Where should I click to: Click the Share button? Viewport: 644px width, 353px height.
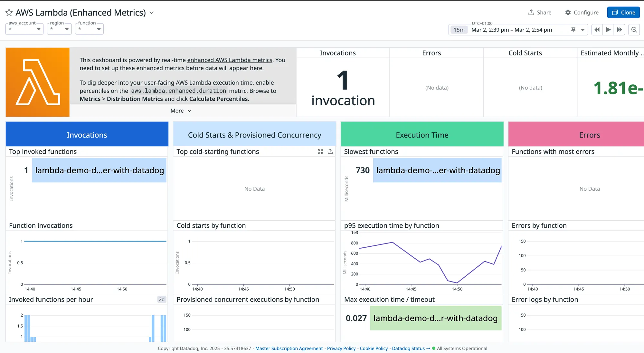pos(540,13)
